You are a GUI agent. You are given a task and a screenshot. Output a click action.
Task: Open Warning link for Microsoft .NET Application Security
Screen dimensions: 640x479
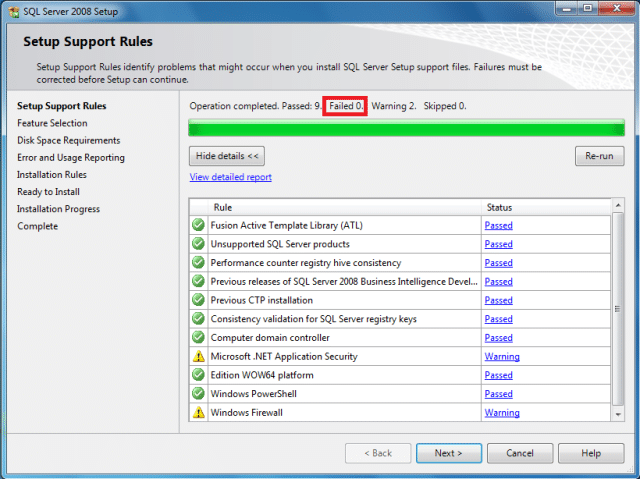[502, 357]
